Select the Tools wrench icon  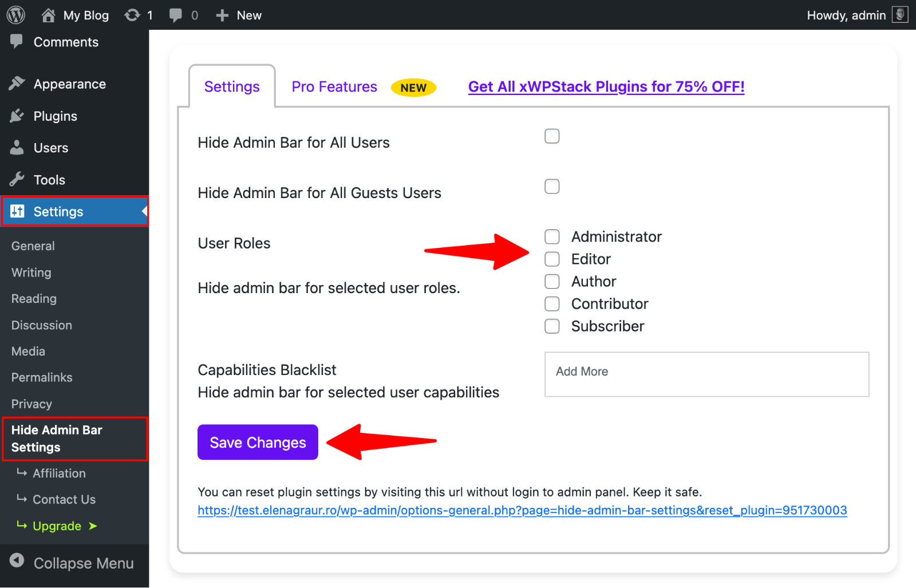pos(17,179)
